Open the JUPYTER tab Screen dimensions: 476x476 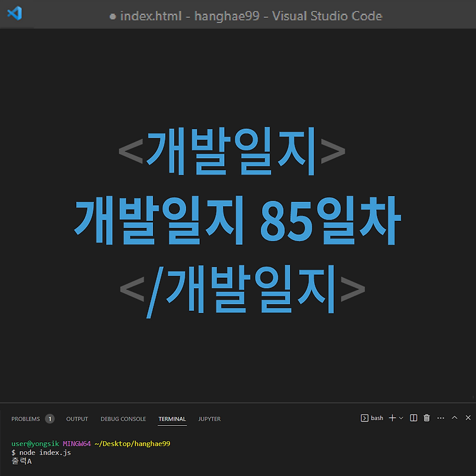click(x=209, y=419)
